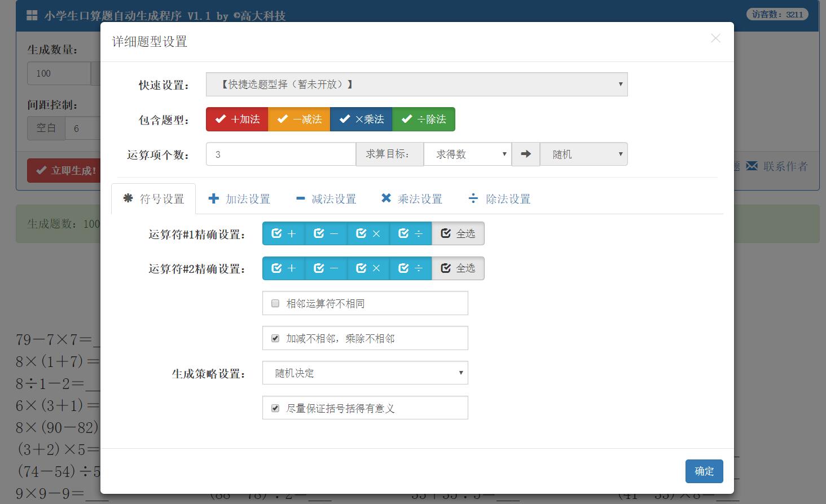The image size is (826, 504).
Task: Open the 求得数 target dropdown
Action: tap(468, 154)
